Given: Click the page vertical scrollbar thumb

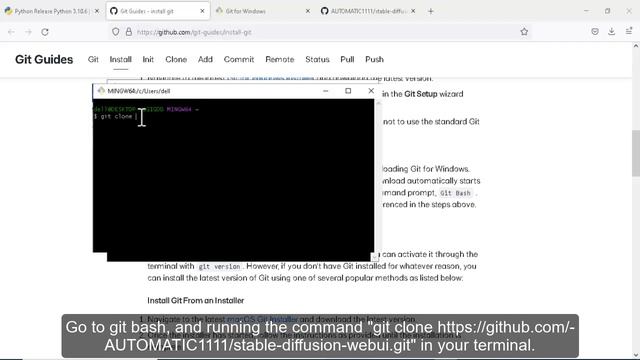Looking at the screenshot, I should tap(636, 153).
